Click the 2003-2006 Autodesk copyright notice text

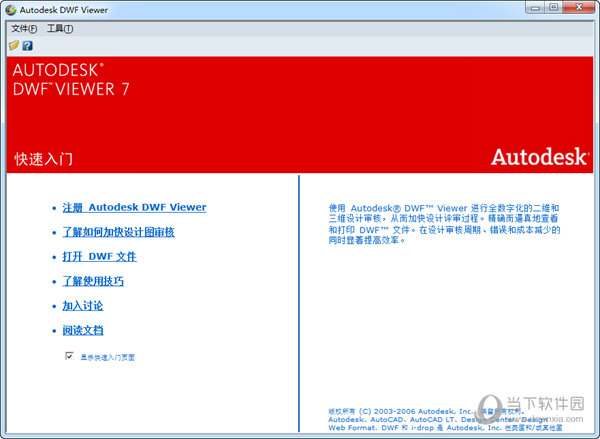tap(445, 420)
